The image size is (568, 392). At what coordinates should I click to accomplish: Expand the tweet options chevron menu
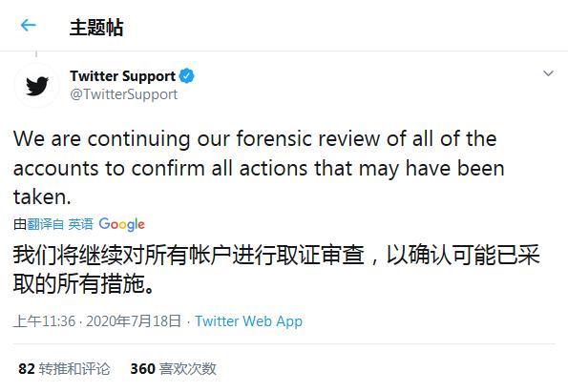click(x=549, y=73)
